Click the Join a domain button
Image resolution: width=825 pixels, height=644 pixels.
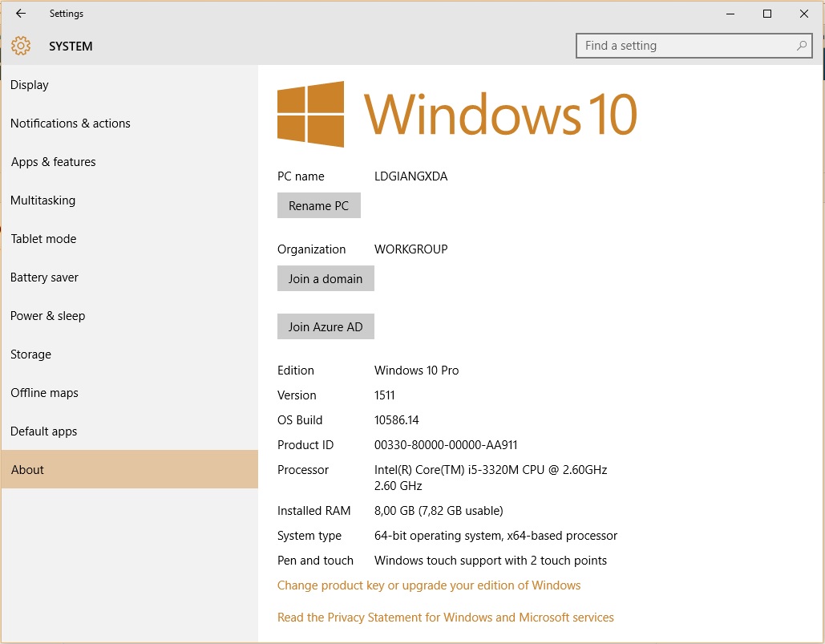(326, 278)
